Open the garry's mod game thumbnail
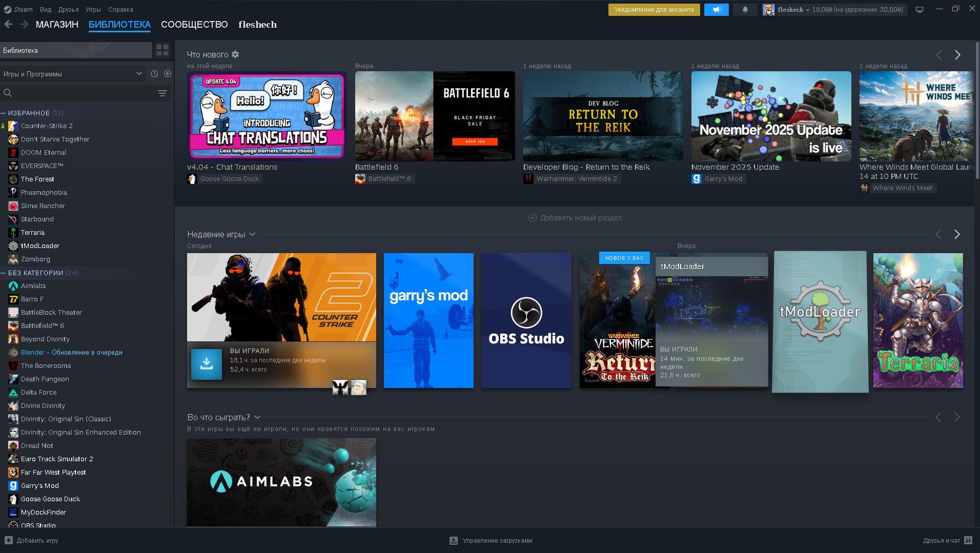Viewport: 980px width, 553px height. point(428,320)
